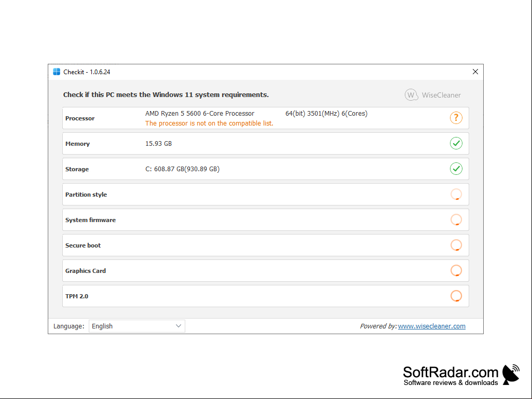Click the Windows 11 requirements heading
The image size is (532, 399).
[x=166, y=94]
